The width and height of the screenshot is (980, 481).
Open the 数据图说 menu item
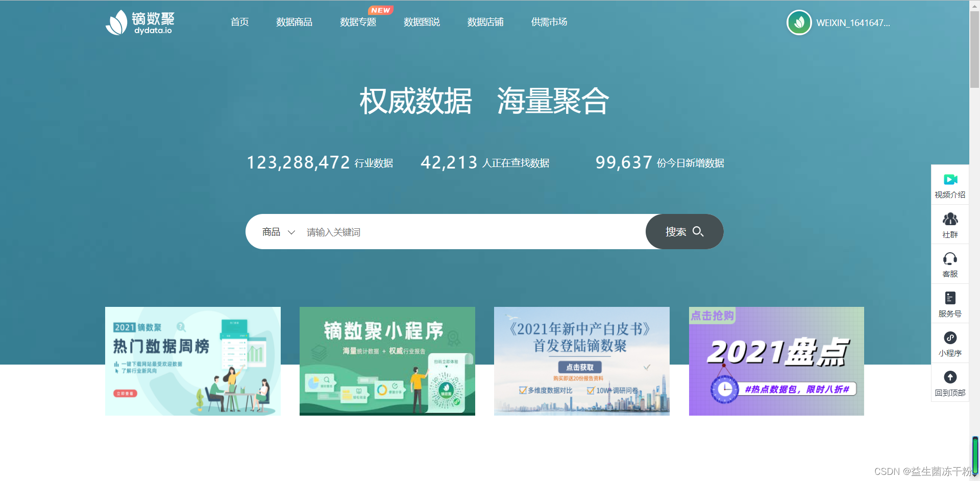coord(422,22)
